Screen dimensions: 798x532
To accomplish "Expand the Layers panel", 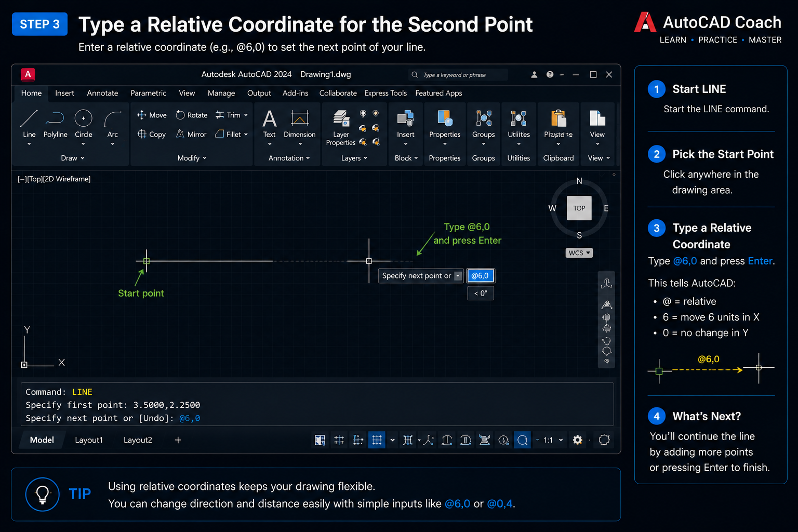I will [354, 158].
